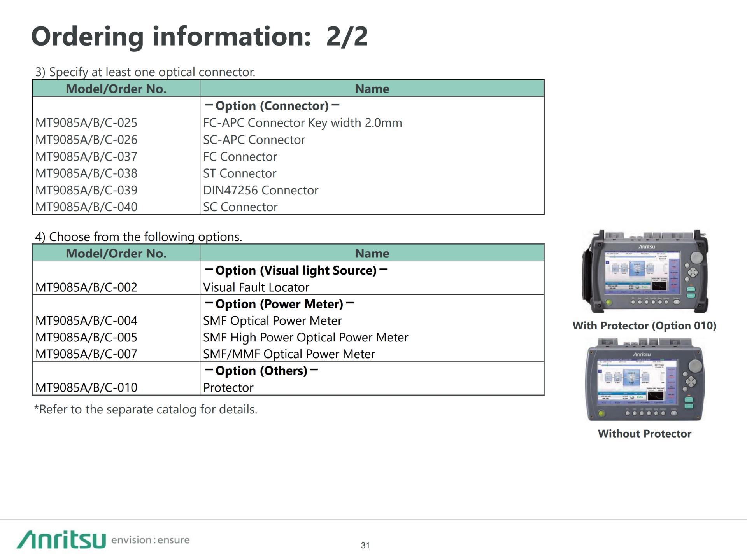Screen dimensions: 747x560
Task: Click SMF/MMF Optical Power Meter entry
Action: 289,354
